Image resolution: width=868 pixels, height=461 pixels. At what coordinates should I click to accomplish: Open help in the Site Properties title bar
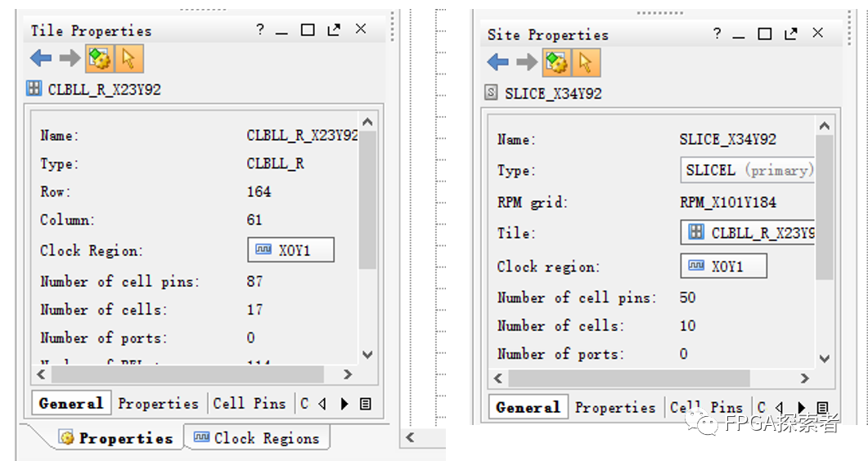pos(717,34)
